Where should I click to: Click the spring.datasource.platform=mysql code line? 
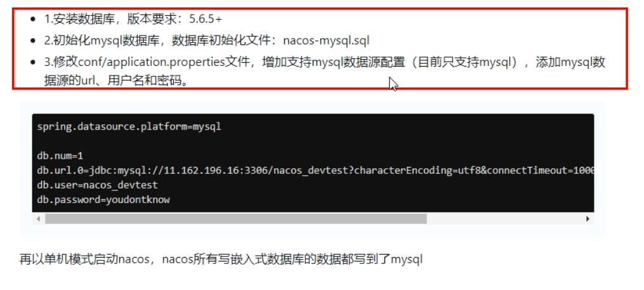click(x=129, y=126)
